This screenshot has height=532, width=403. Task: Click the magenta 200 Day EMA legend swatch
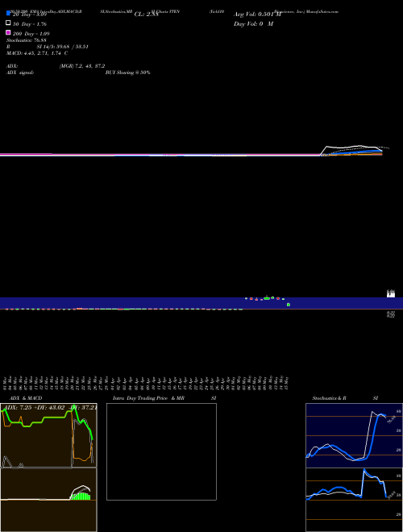coord(8,32)
